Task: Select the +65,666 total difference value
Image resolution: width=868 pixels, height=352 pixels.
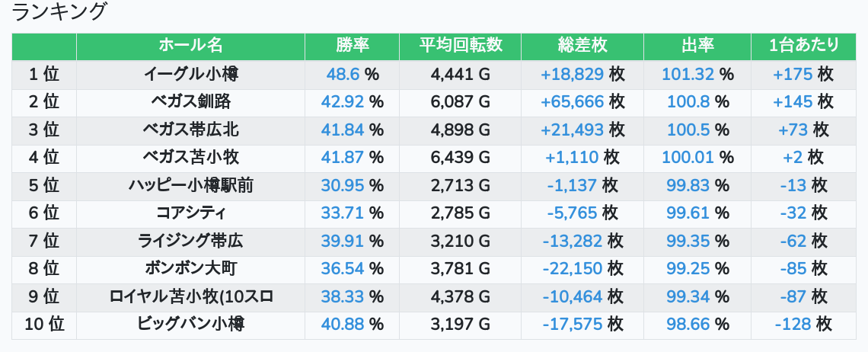Action: pyautogui.click(x=572, y=101)
